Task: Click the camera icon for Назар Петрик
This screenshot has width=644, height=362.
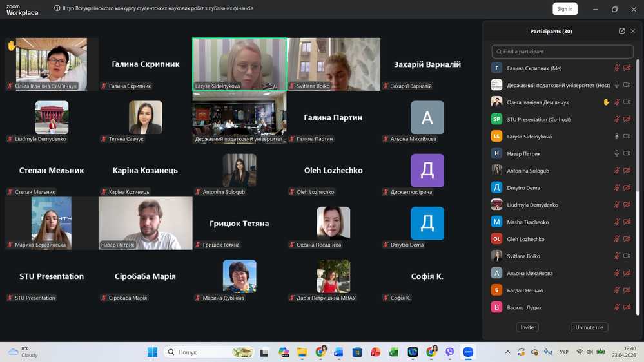Action: (627, 153)
